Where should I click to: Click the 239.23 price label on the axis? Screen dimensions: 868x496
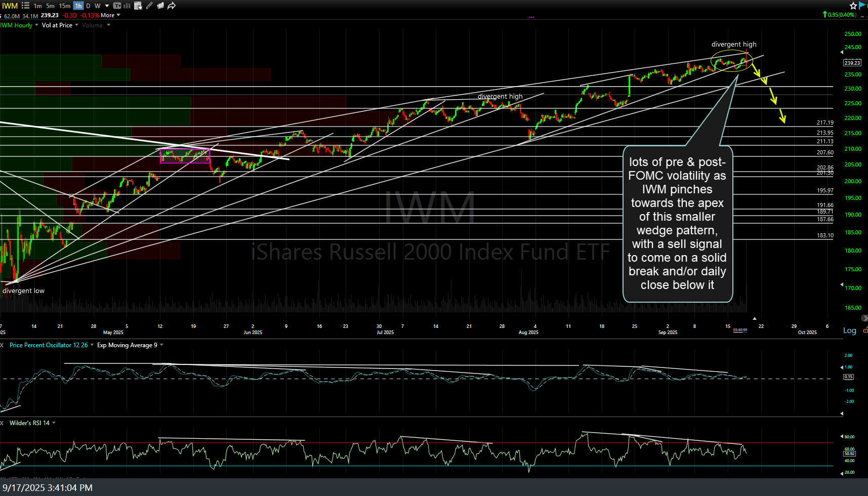coord(852,63)
